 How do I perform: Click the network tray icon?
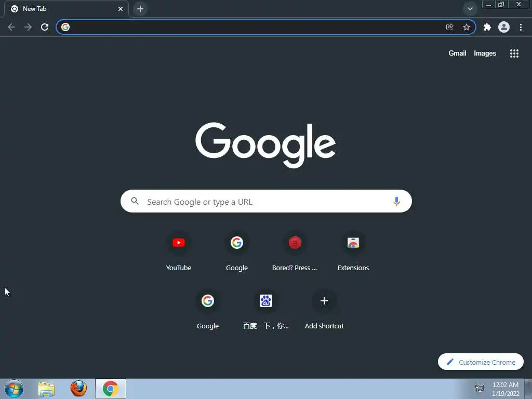coord(480,389)
